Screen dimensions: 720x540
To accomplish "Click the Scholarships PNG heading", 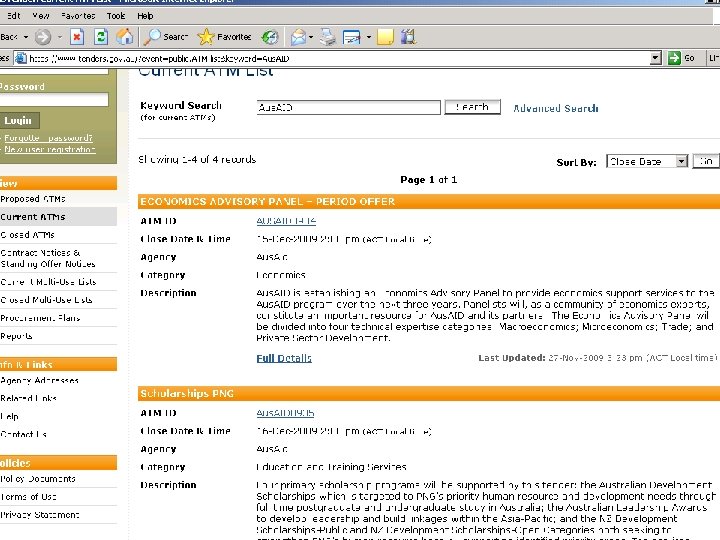I will [187, 394].
